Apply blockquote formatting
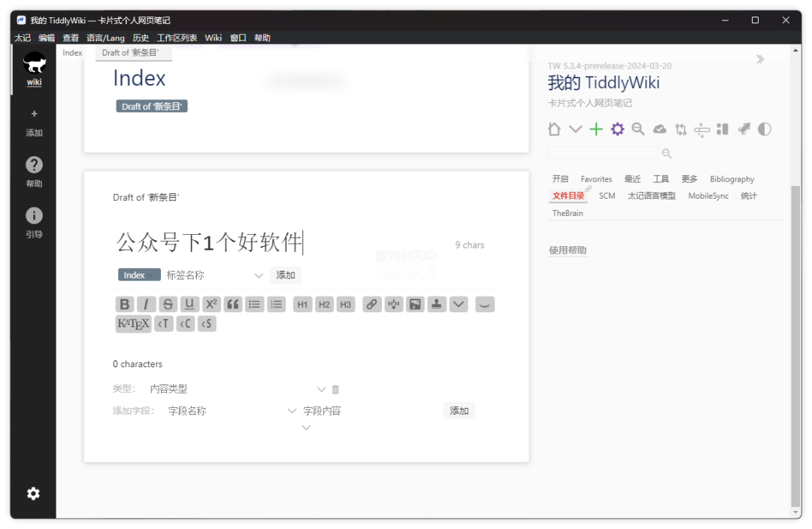Screen dimensions: 812x529 (233, 305)
